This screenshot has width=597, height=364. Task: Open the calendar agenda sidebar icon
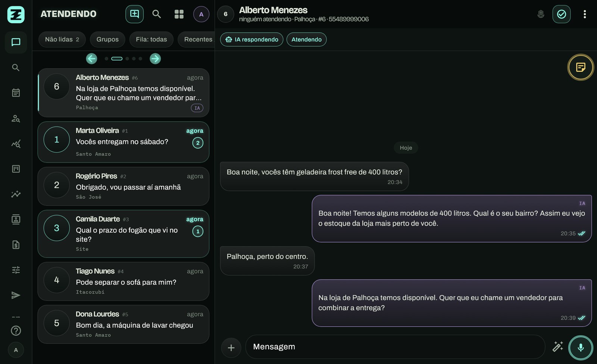pos(16,93)
